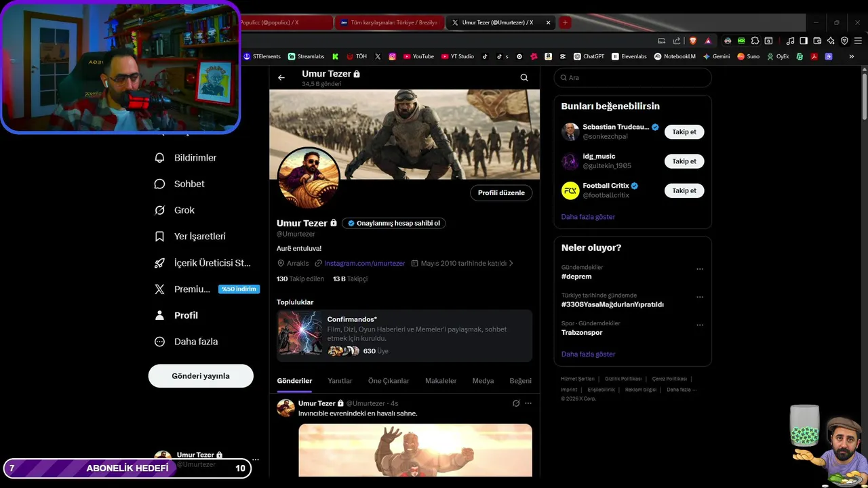The width and height of the screenshot is (868, 488).
Task: Open the ChatGPT bookmark
Action: click(589, 56)
